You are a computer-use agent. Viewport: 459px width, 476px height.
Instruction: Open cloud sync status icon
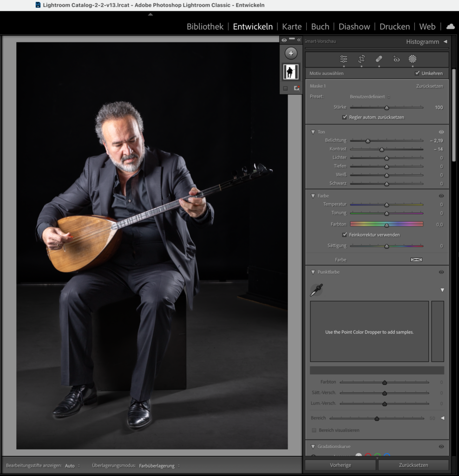(451, 26)
